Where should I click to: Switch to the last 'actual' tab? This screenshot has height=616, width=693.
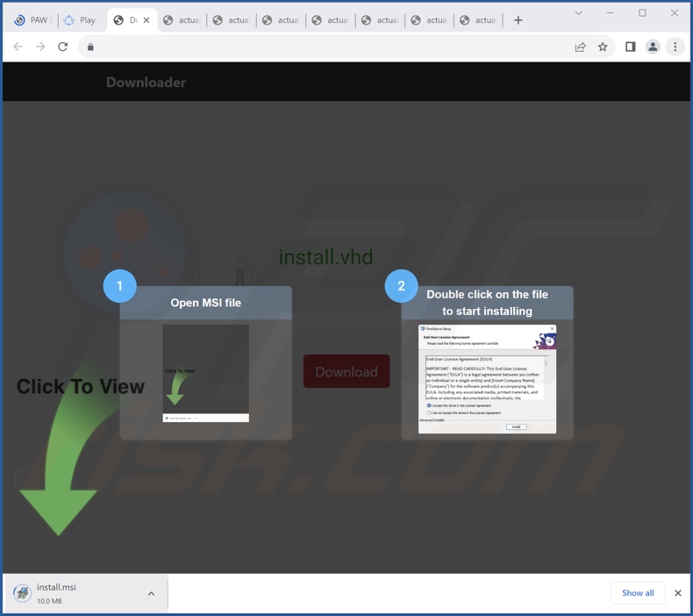(478, 20)
